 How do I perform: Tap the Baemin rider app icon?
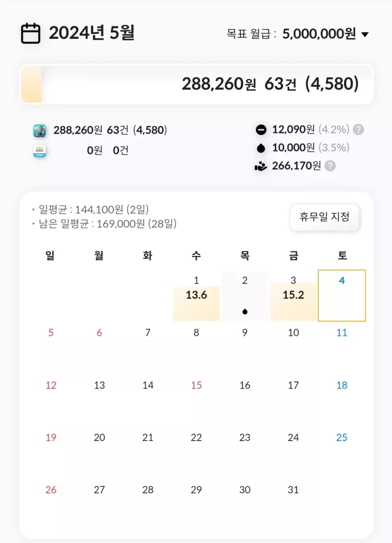40,131
